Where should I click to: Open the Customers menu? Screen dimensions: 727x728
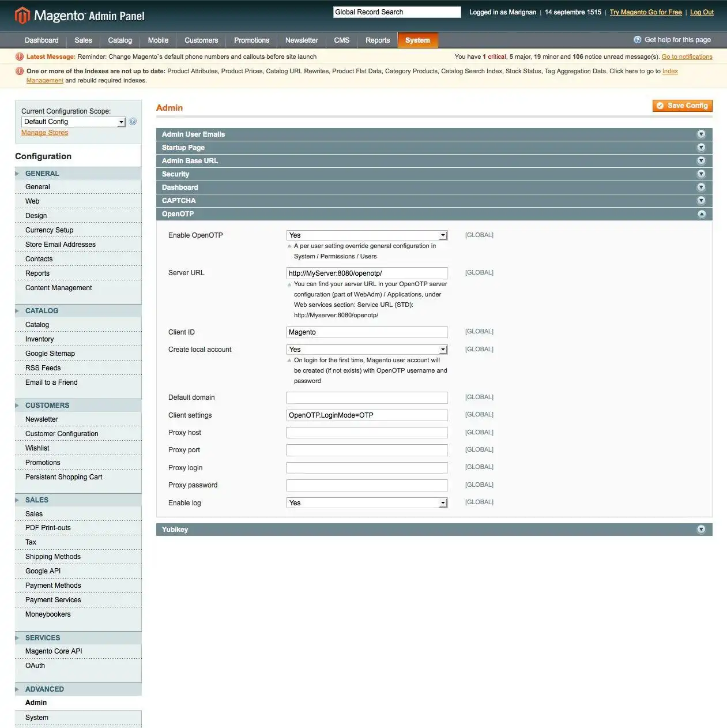[201, 40]
